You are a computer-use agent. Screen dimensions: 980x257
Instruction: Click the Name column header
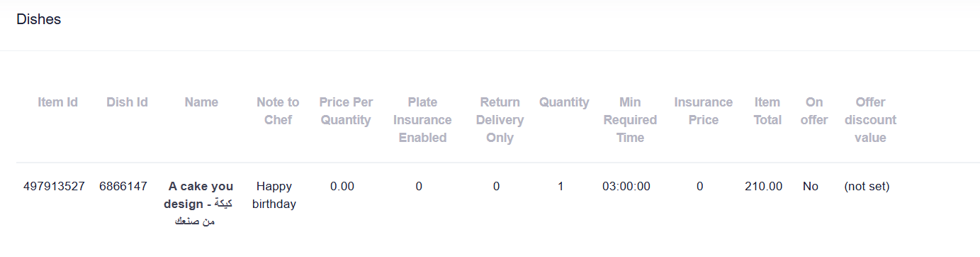coord(201,102)
